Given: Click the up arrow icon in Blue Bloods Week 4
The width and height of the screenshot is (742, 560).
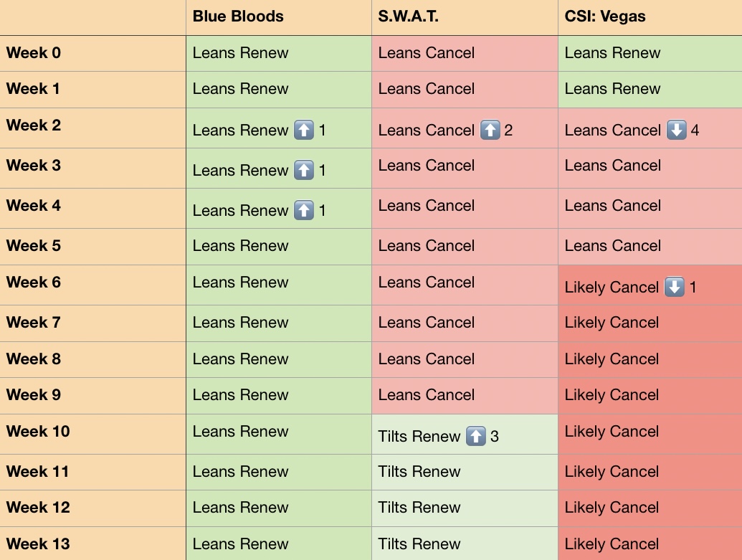Looking at the screenshot, I should pos(304,210).
